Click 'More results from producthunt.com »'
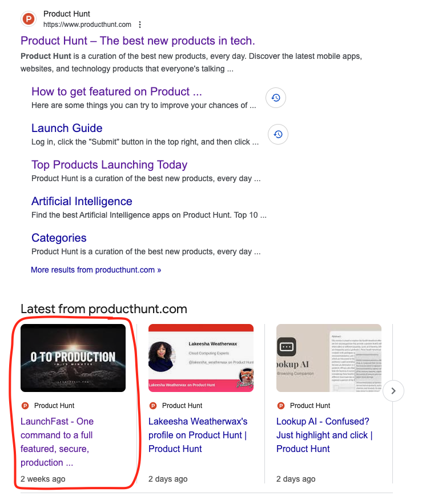The height and width of the screenshot is (504, 434). pyautogui.click(x=96, y=270)
